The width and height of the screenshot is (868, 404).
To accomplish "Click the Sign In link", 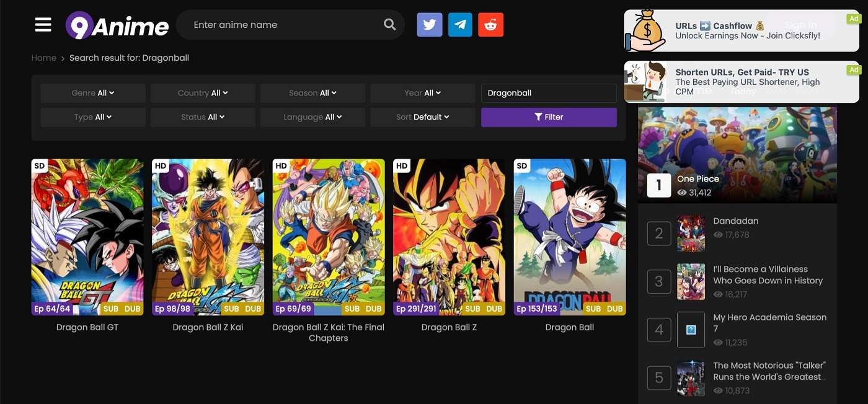I will 800,25.
